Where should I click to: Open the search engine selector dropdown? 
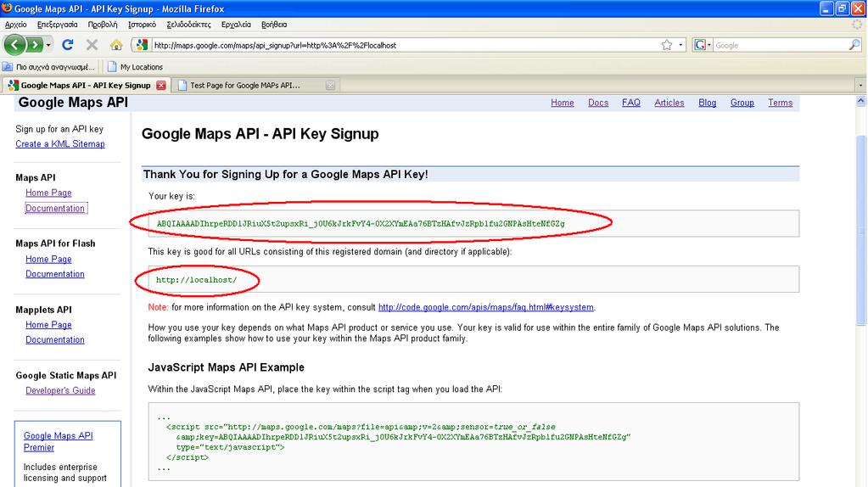pyautogui.click(x=703, y=45)
